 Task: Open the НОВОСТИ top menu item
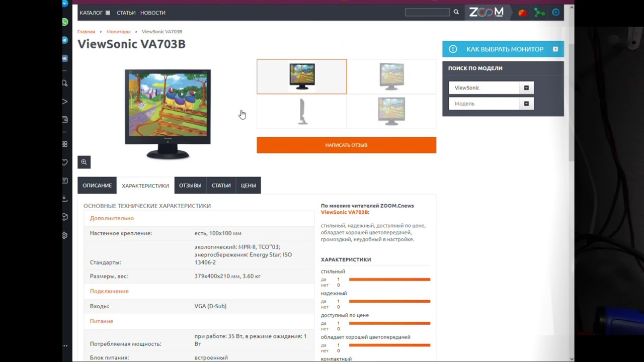(x=153, y=13)
